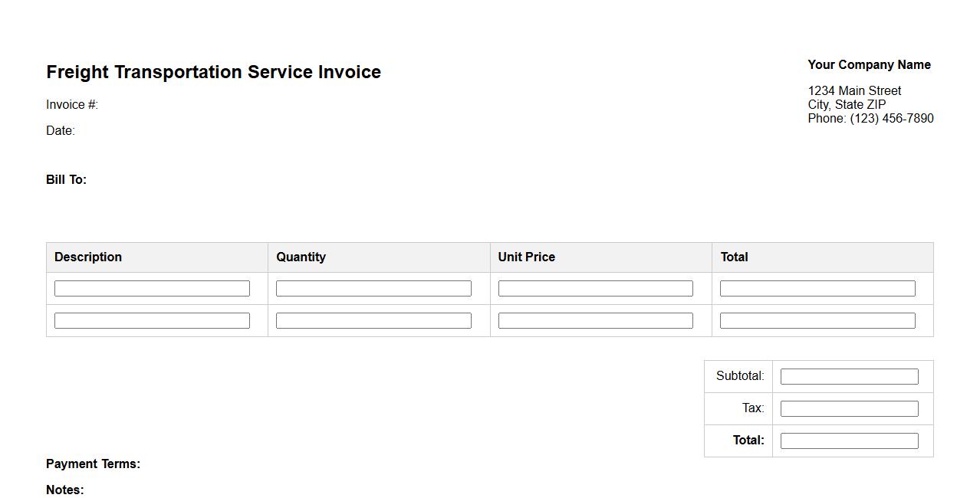Select the Date label under Invoice #

(x=61, y=131)
